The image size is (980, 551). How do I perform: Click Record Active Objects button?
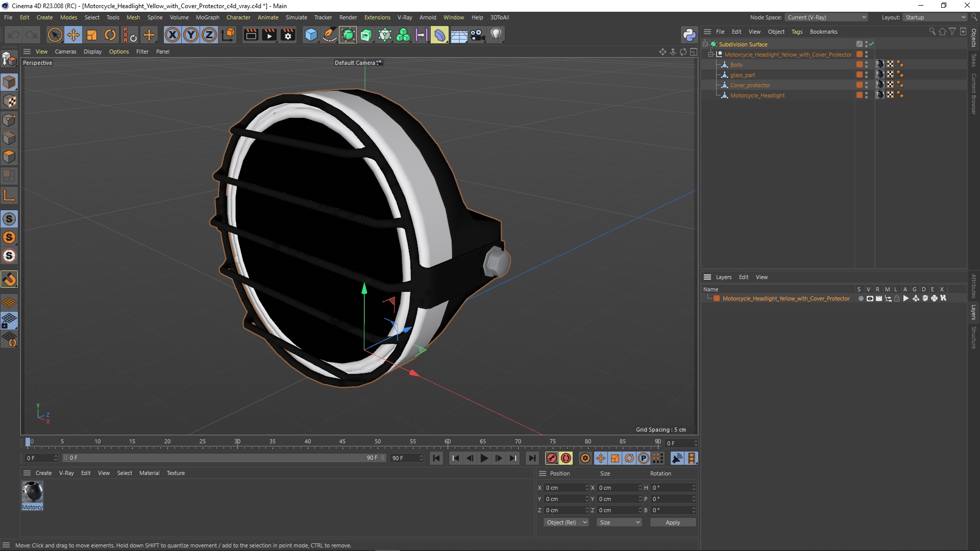(x=552, y=458)
